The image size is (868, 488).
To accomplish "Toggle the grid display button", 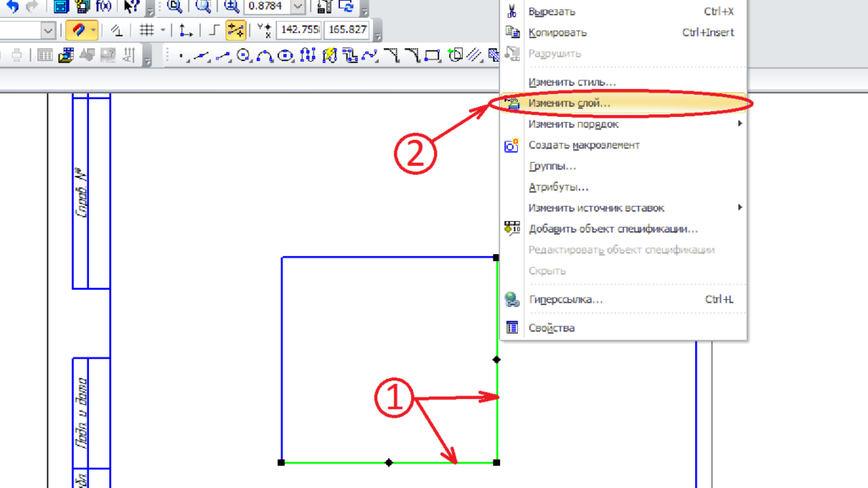I will coord(147,30).
